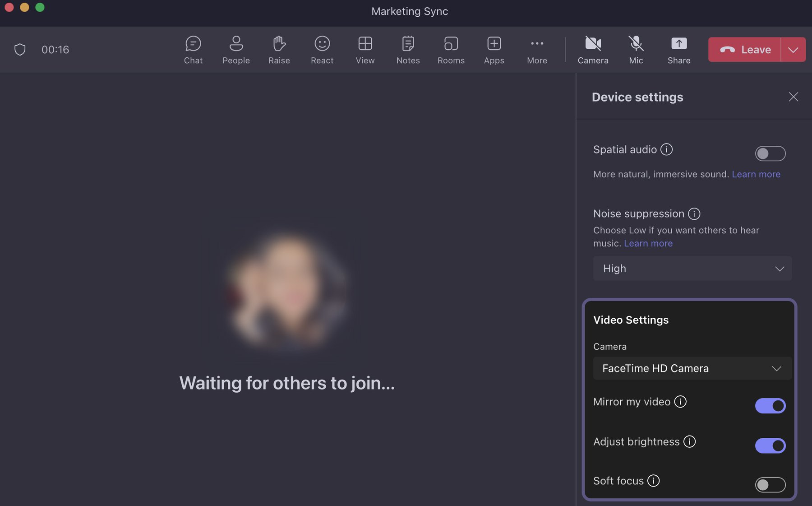
Task: Disable Mirror my video
Action: pyautogui.click(x=770, y=405)
